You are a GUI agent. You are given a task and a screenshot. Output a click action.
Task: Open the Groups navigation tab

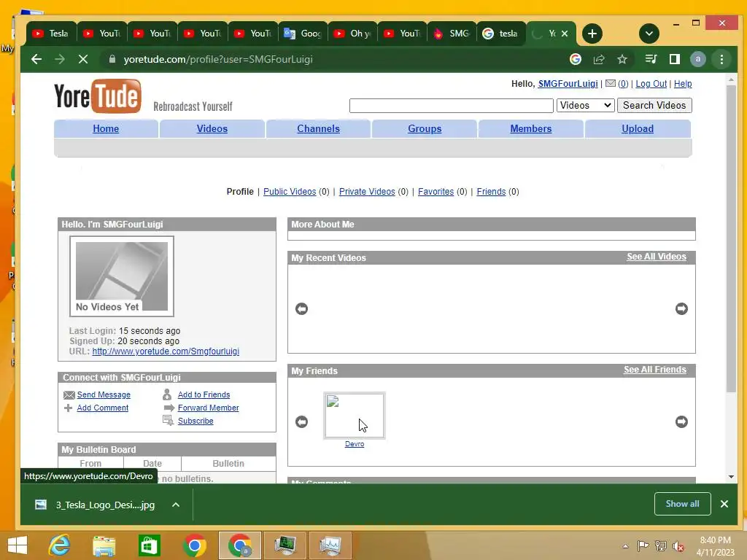425,128
